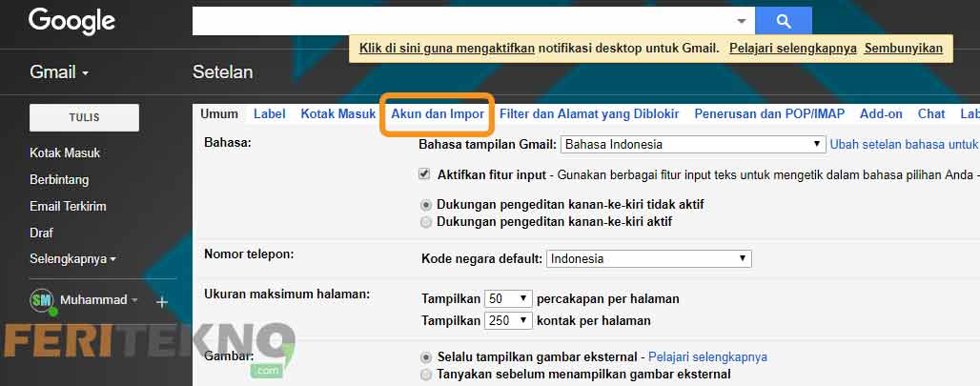Open Muhammad chat status dropdown
Viewport: 980px width, 386px height.
tap(99, 300)
